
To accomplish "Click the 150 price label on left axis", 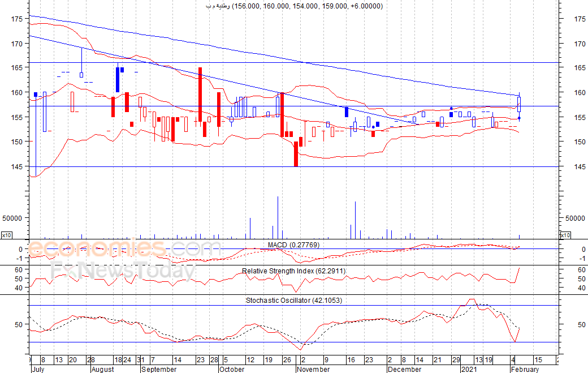I will (x=17, y=142).
